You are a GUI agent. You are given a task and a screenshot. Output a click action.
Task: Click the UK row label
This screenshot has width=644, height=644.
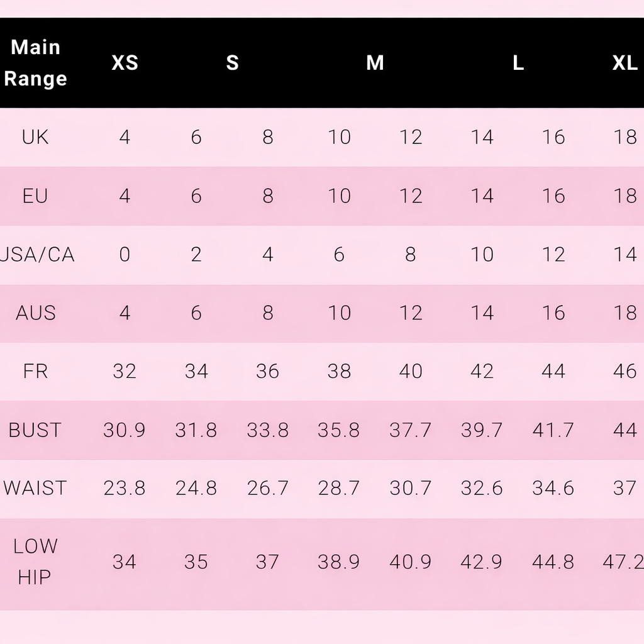[35, 137]
